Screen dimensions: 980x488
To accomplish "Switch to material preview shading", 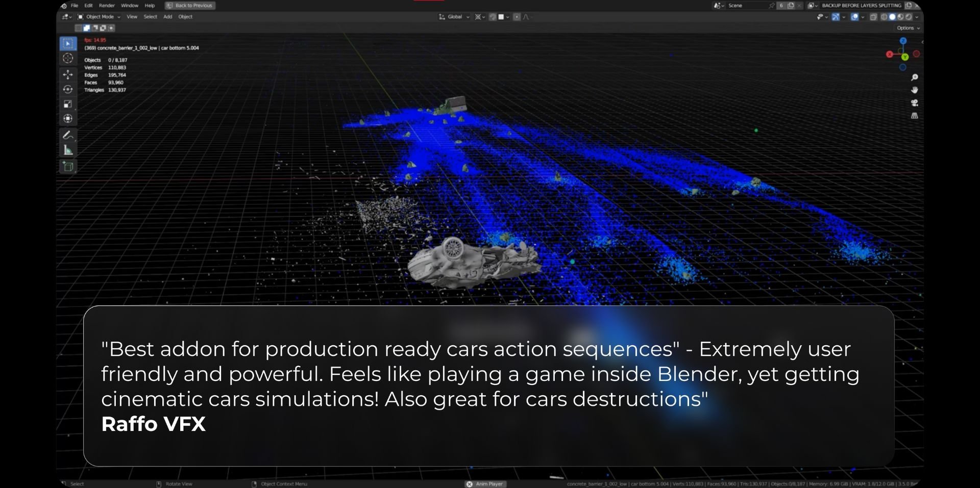I will coord(900,17).
